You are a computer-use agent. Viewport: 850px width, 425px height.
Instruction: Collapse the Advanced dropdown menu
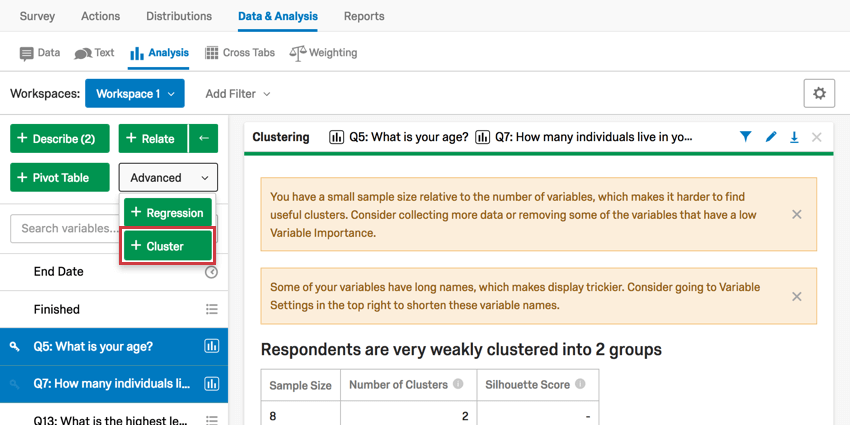pyautogui.click(x=168, y=177)
